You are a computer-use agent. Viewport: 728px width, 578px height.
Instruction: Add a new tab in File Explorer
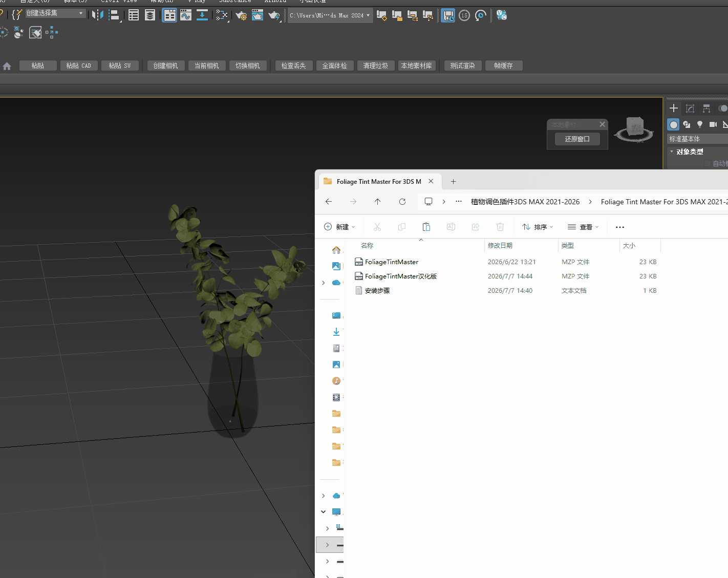[453, 182]
